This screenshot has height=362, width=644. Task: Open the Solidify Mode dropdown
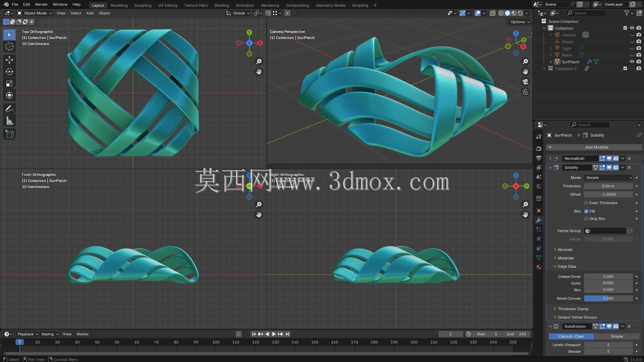click(x=609, y=178)
